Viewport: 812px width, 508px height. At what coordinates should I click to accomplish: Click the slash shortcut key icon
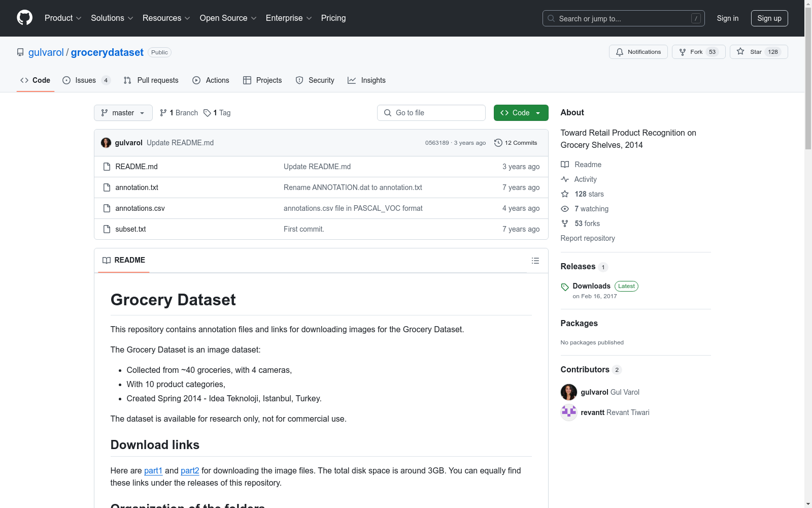[x=696, y=18]
